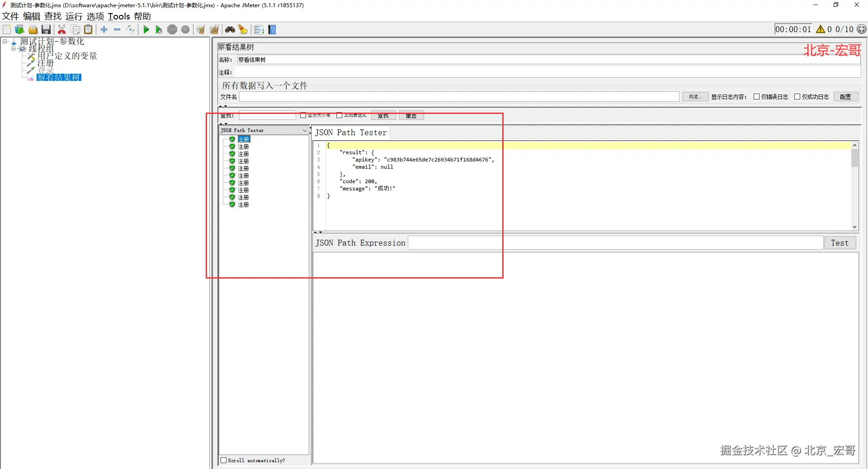Click the plus Expand All icon
This screenshot has width=868, height=469.
pyautogui.click(x=104, y=29)
